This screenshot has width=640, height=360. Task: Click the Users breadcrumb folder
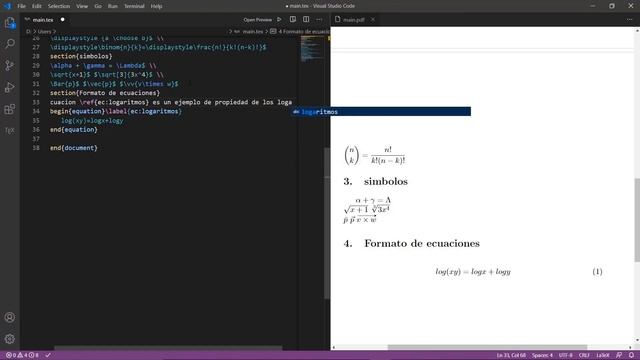pos(44,31)
